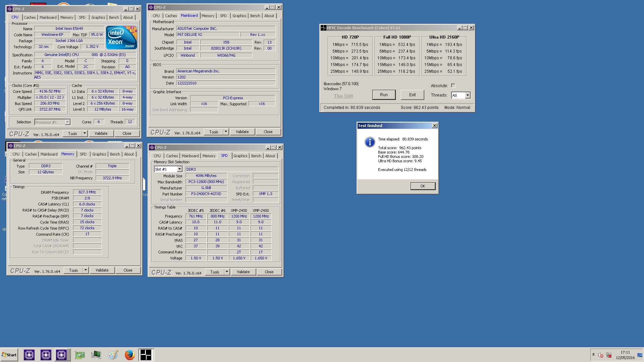This screenshot has height=362, width=644.
Task: Open the Threads dropdown set to All
Action: tap(468, 96)
